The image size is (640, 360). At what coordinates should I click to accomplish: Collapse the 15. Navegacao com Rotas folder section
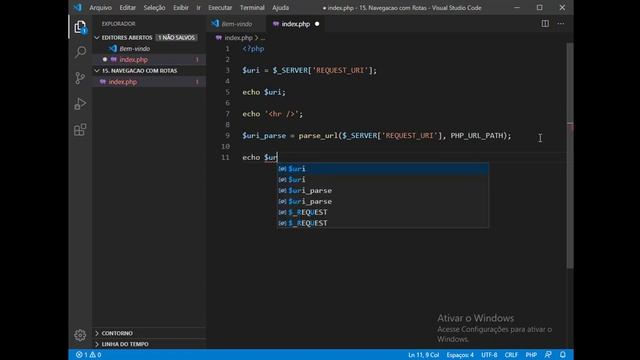[140, 71]
